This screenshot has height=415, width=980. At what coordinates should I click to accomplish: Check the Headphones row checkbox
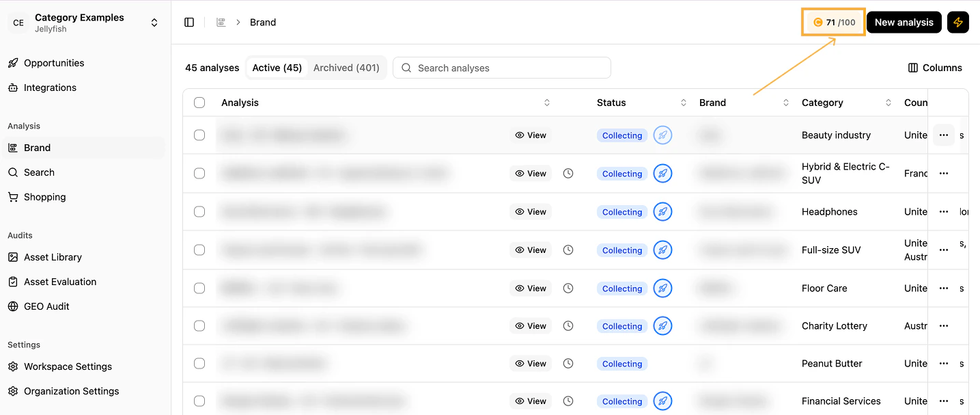[x=199, y=212]
